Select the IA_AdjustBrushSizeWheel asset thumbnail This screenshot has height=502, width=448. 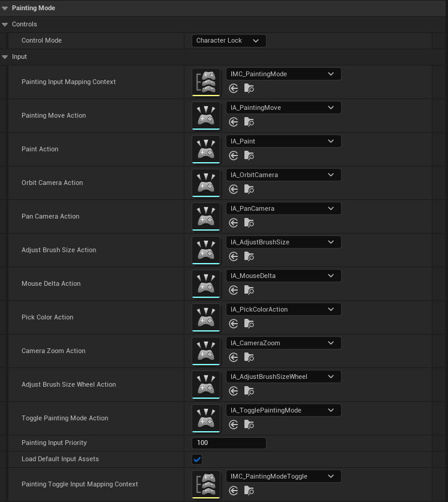[206, 384]
